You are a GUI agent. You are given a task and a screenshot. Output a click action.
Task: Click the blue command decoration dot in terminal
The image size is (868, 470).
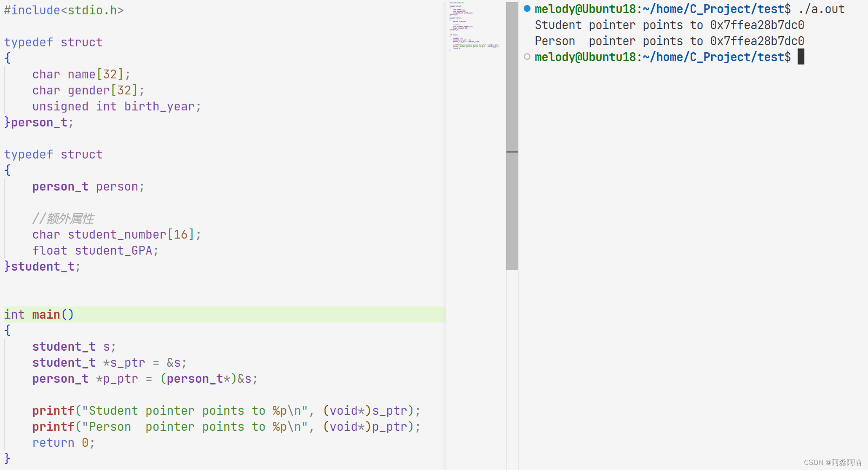coord(527,8)
